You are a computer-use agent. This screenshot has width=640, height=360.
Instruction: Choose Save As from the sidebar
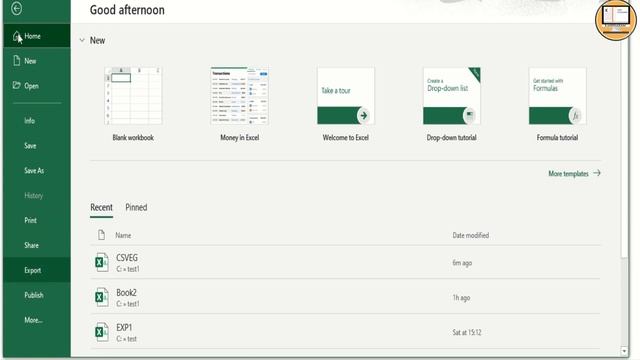(37, 171)
